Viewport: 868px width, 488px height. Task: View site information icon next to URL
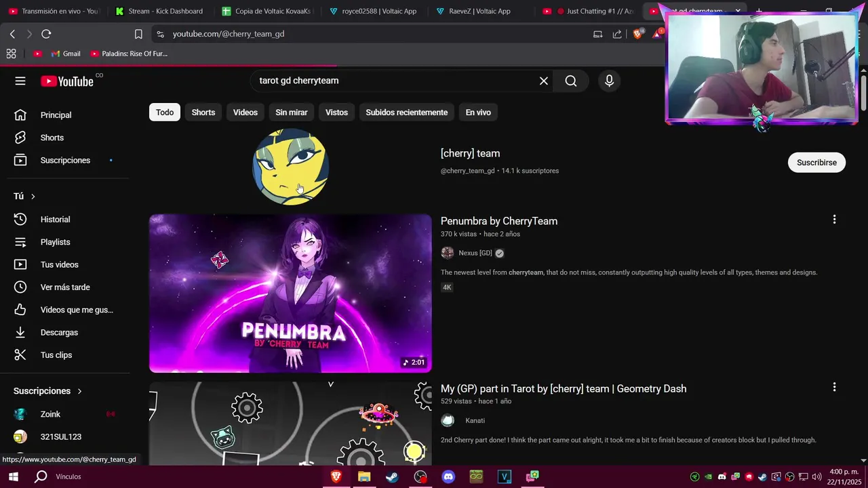[159, 34]
